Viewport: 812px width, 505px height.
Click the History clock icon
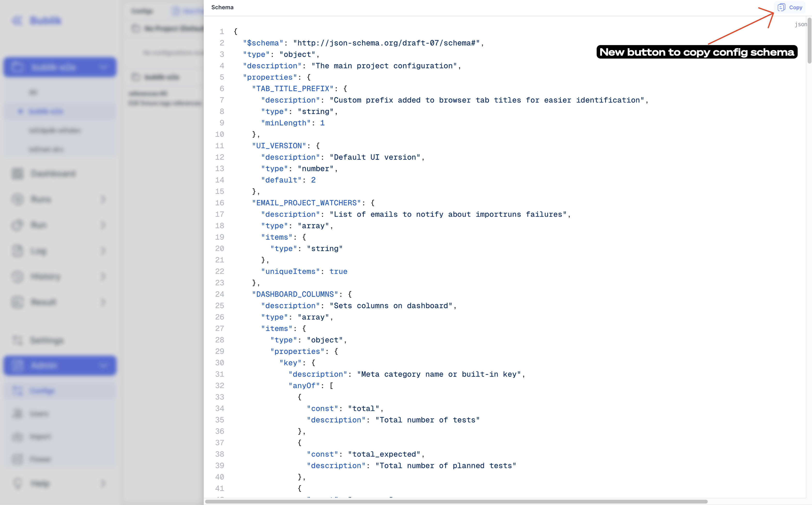pos(18,276)
